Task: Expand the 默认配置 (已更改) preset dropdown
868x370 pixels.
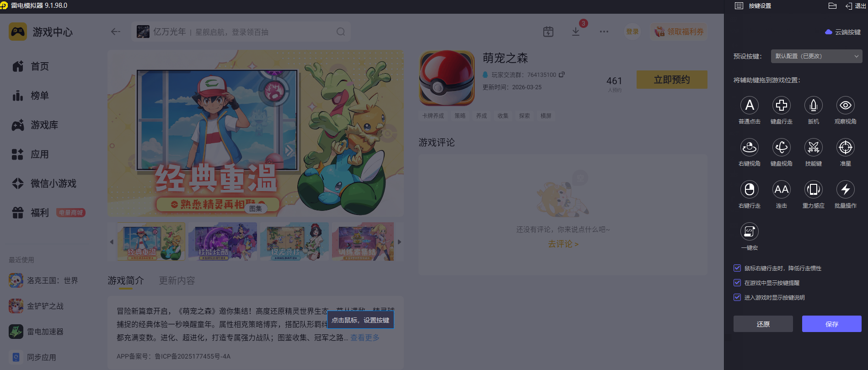Action: click(816, 56)
